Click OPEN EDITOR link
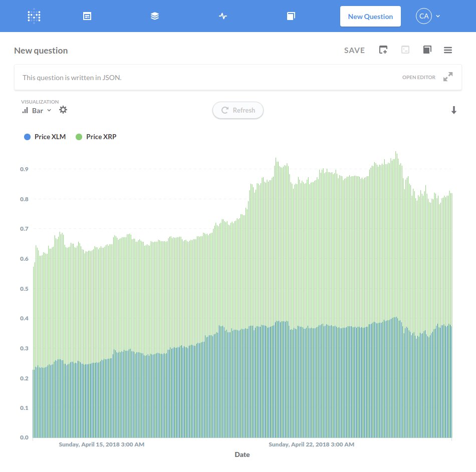Screen dimensions: 476x472 coord(418,78)
